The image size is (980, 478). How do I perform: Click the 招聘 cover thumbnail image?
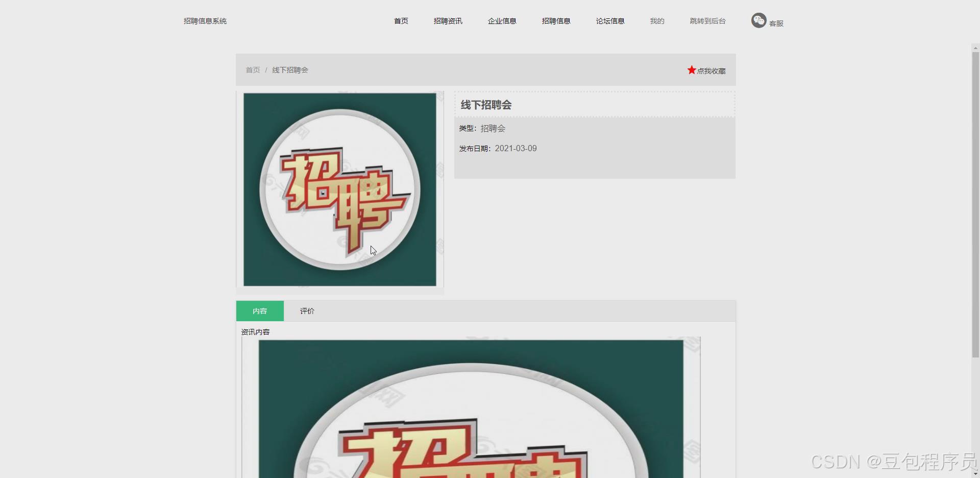click(340, 189)
